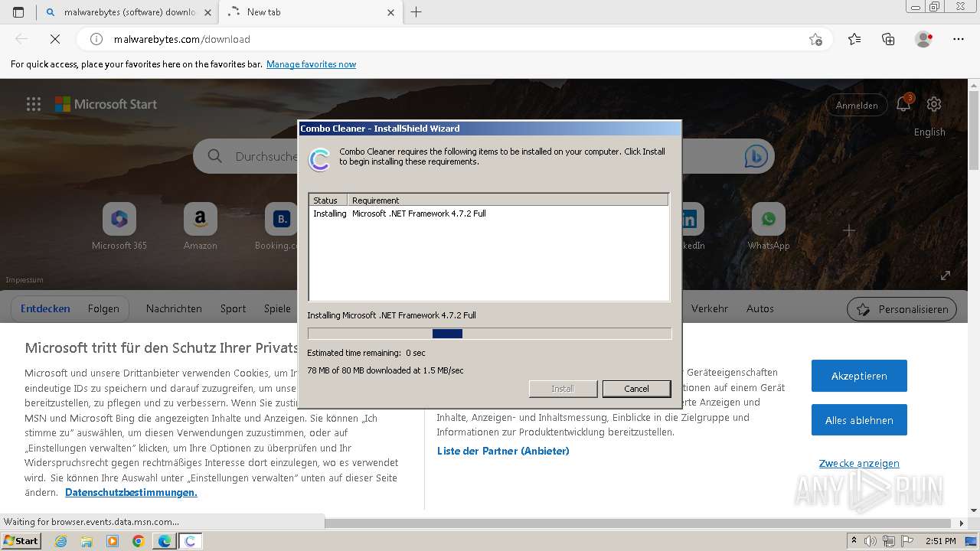
Task: Open Zwecke anzeigen link
Action: 859,463
